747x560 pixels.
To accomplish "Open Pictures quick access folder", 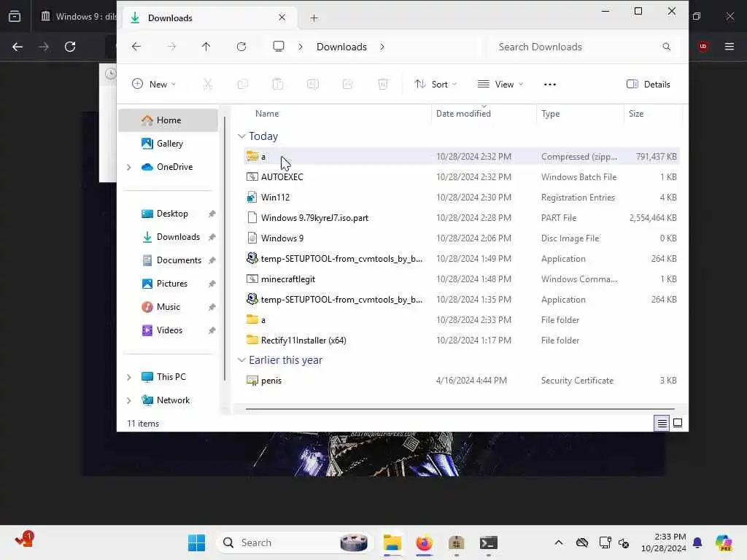I will pyautogui.click(x=169, y=284).
